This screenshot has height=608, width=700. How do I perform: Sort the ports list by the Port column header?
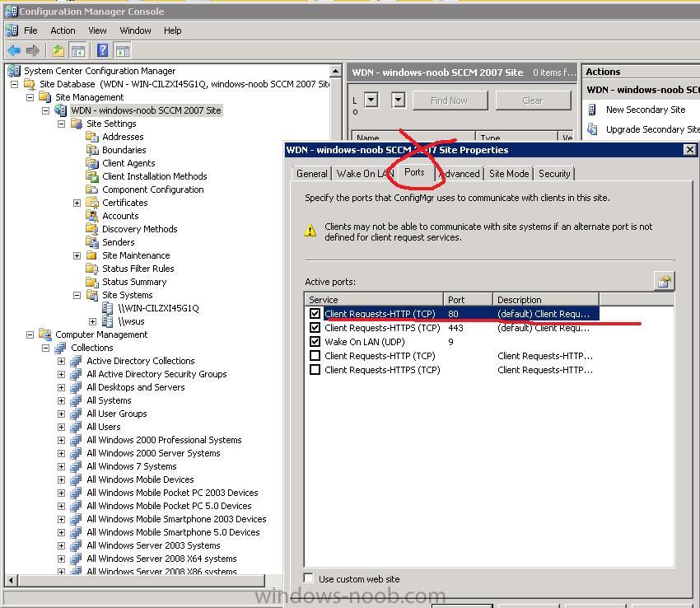click(x=468, y=300)
